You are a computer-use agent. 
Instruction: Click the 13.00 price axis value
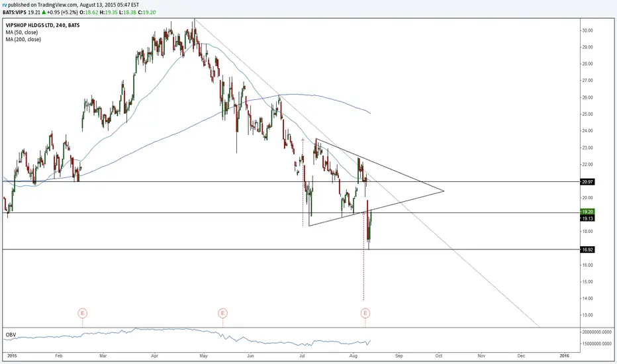[x=587, y=315]
